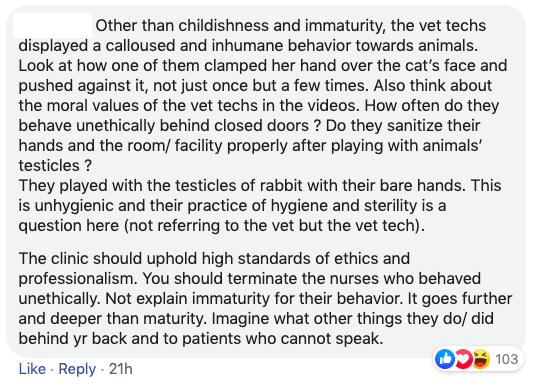
Task: Click the line "unethically. Not explain immaturity"
Action: tap(265, 299)
